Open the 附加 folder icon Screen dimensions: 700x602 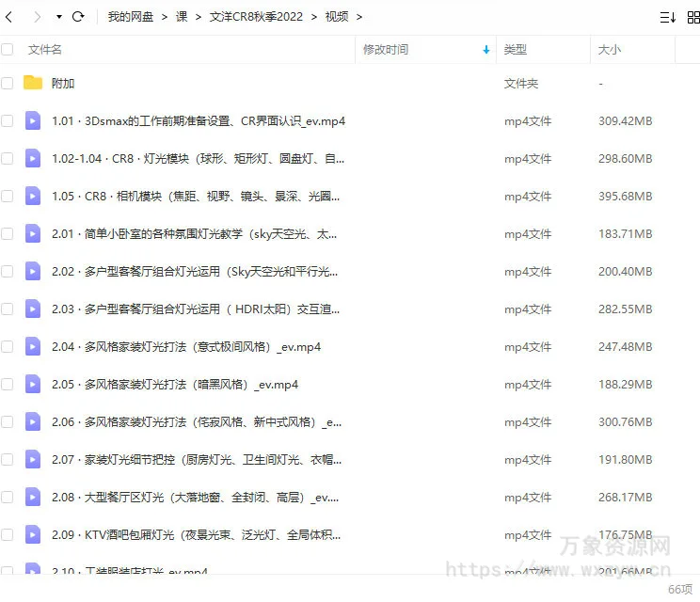pos(33,83)
